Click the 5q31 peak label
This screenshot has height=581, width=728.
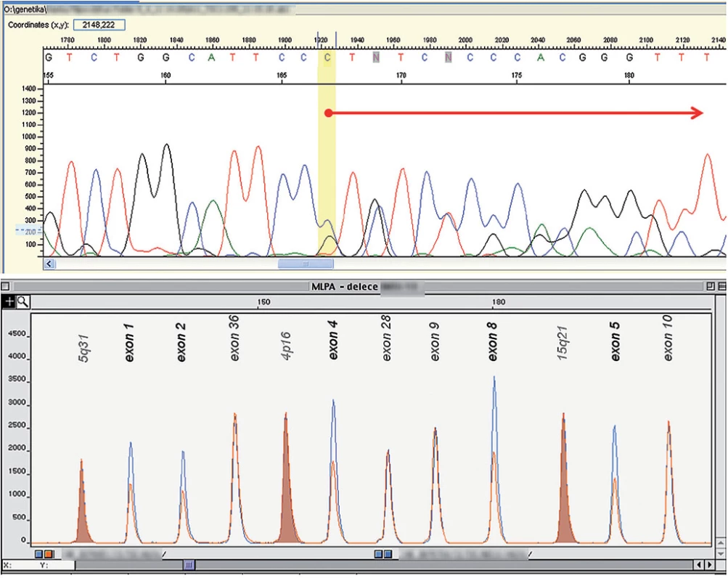tap(83, 349)
